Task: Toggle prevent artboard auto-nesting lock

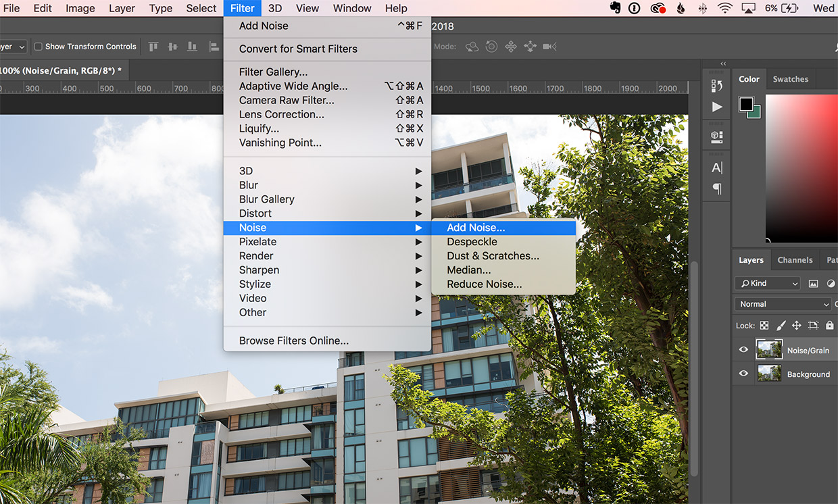Action: (814, 325)
